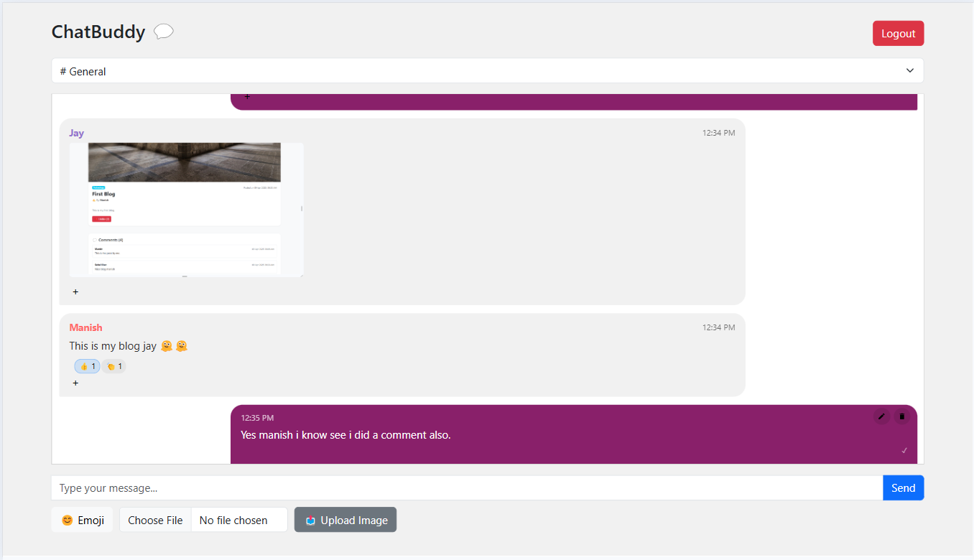Click the ChatBuddy title
974x560 pixels.
point(98,32)
